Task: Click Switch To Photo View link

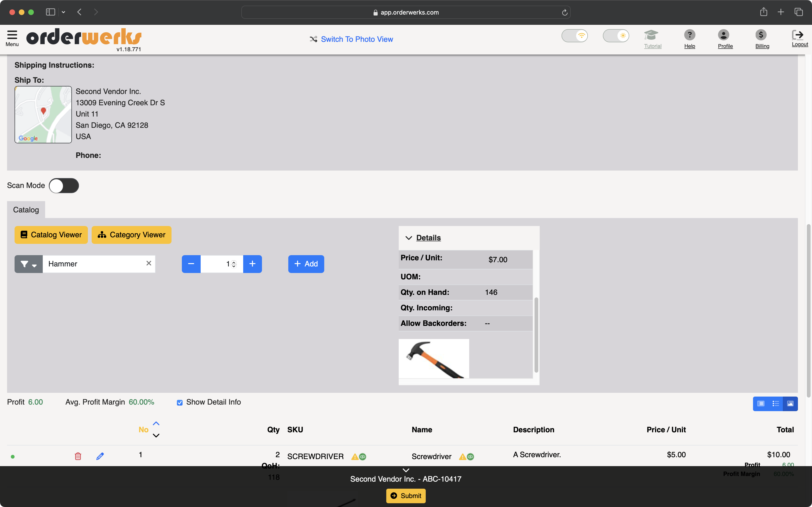Action: (357, 39)
